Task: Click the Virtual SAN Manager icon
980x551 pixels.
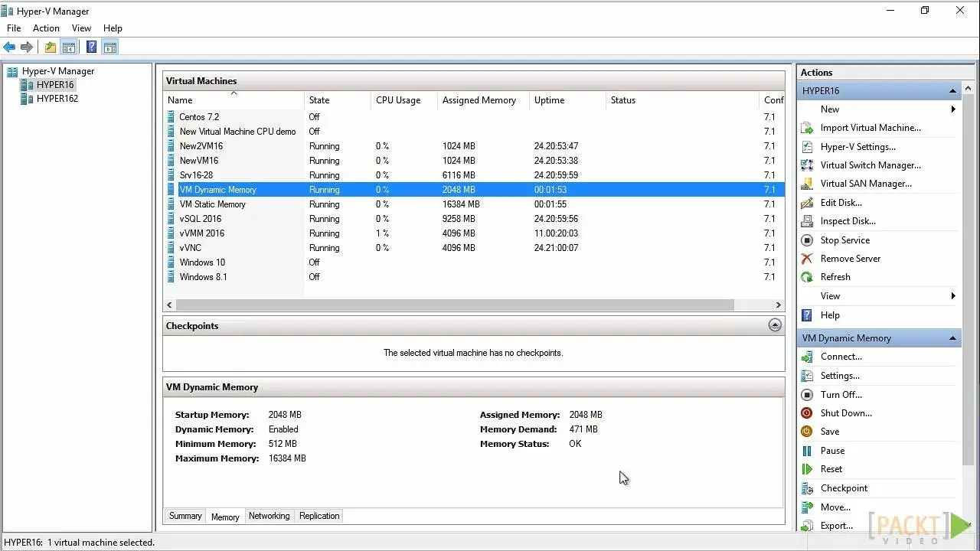Action: 806,184
